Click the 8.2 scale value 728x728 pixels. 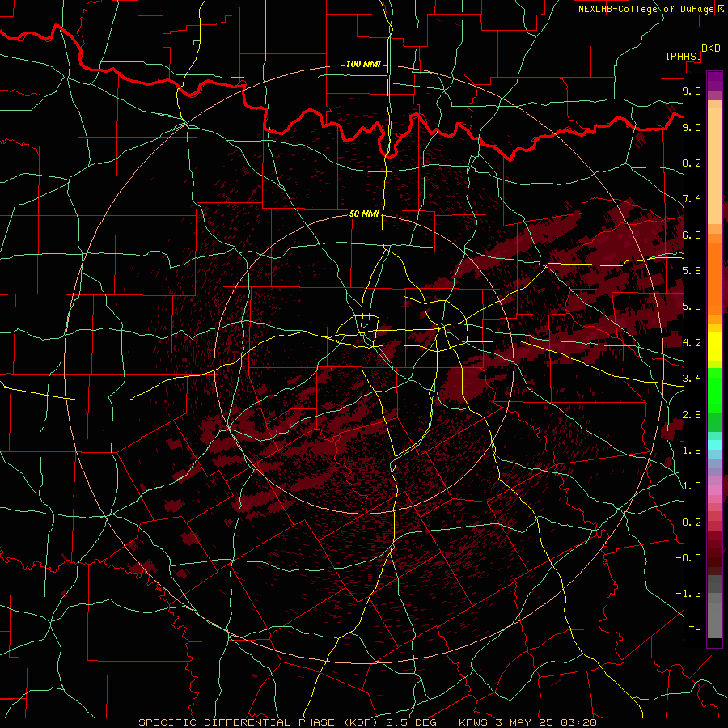point(692,163)
